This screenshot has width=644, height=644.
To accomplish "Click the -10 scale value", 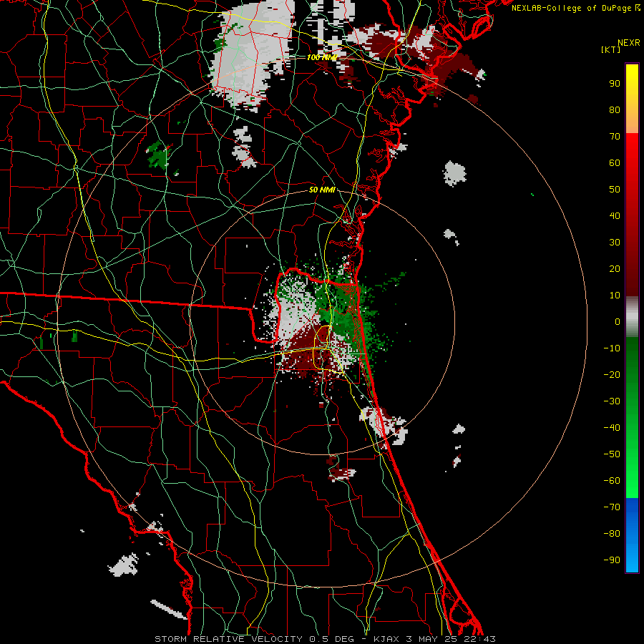I will click(x=612, y=348).
